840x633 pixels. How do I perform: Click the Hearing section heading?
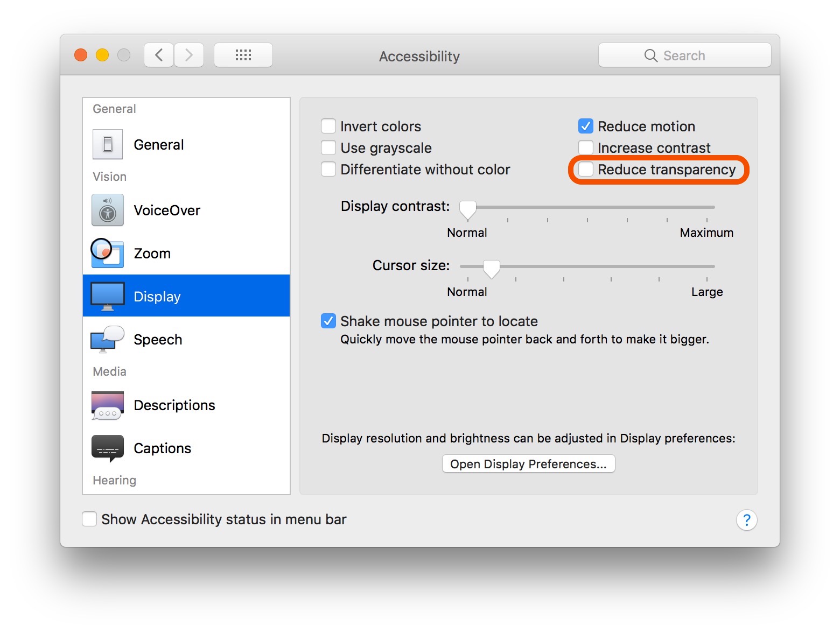(114, 480)
